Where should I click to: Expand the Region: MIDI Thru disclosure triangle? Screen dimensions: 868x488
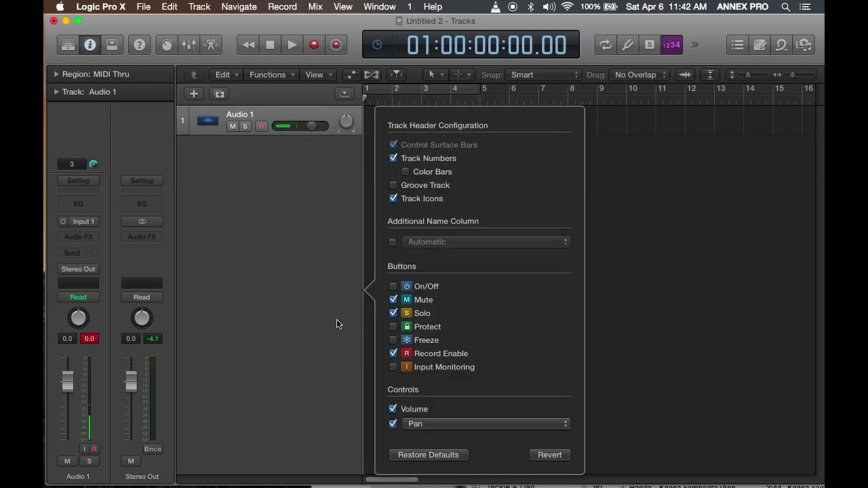coord(56,74)
